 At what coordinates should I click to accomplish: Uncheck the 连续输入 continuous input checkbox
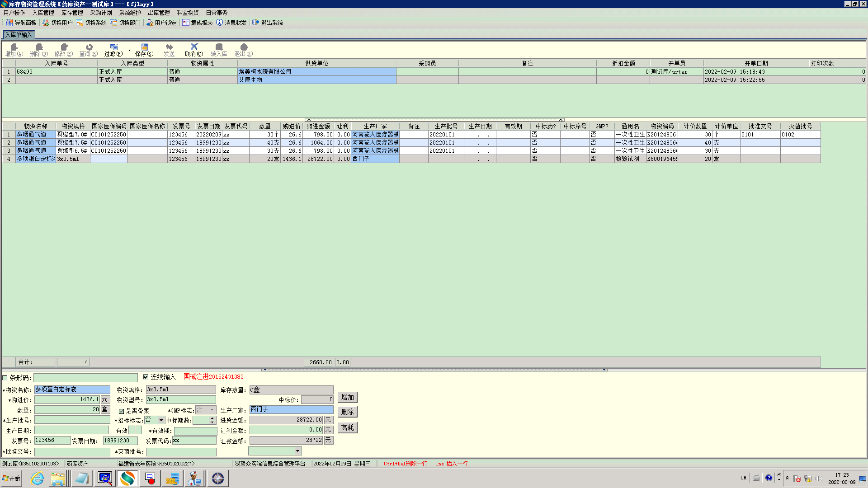point(146,377)
